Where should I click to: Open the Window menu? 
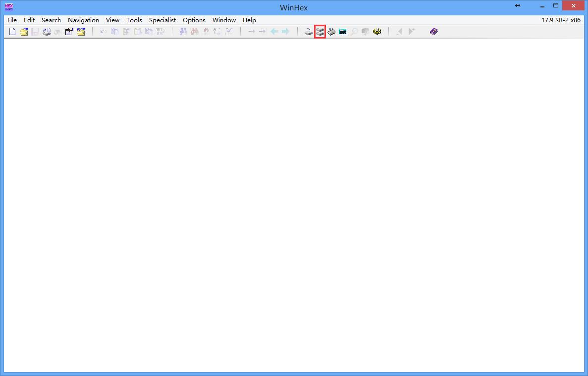coord(224,20)
